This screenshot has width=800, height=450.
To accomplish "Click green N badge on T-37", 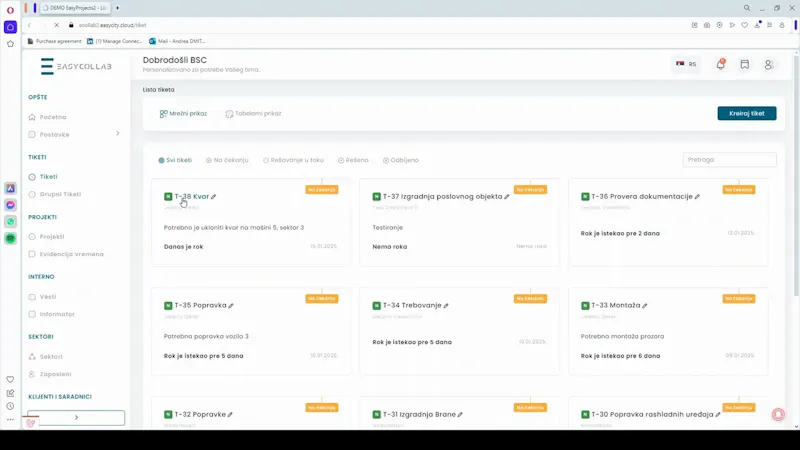I will click(377, 196).
